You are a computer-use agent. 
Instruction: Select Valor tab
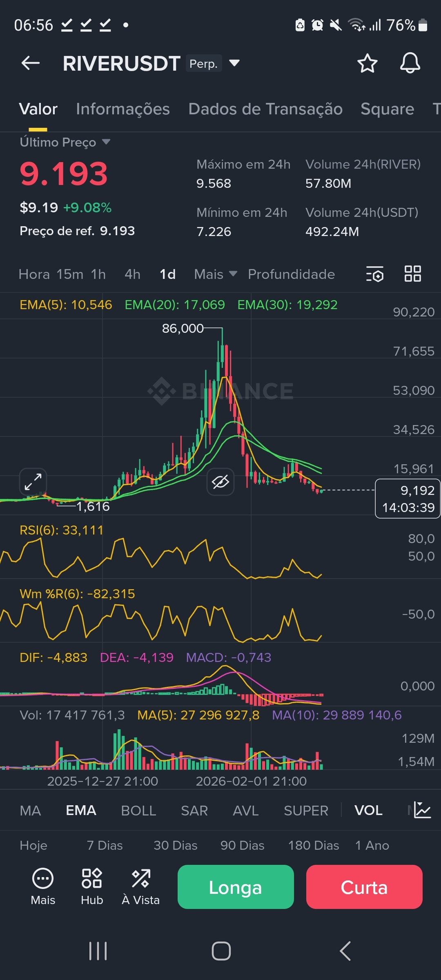[38, 109]
